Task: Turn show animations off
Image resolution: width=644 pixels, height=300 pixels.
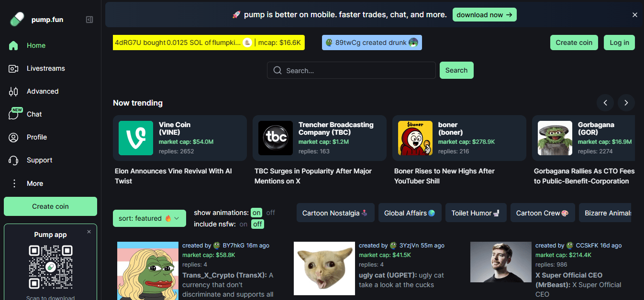Action: [x=271, y=213]
